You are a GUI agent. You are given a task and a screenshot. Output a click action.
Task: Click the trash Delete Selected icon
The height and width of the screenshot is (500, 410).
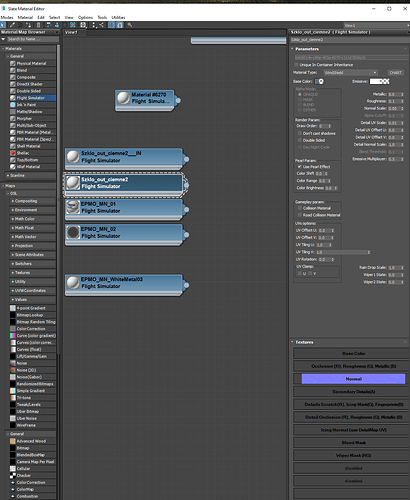pyautogui.click(x=38, y=25)
